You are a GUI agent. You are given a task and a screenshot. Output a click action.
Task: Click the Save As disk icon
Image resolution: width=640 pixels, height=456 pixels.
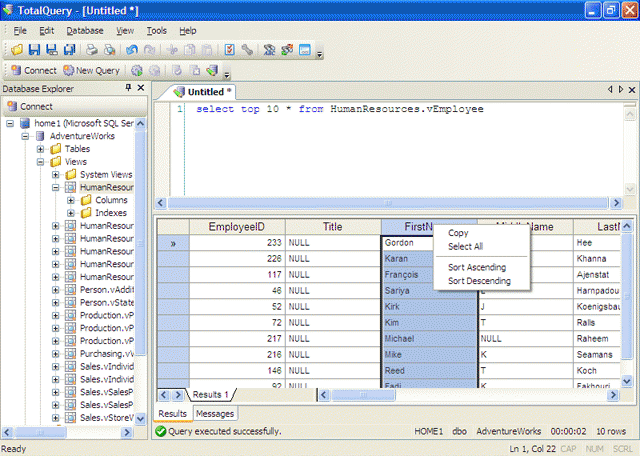52,50
